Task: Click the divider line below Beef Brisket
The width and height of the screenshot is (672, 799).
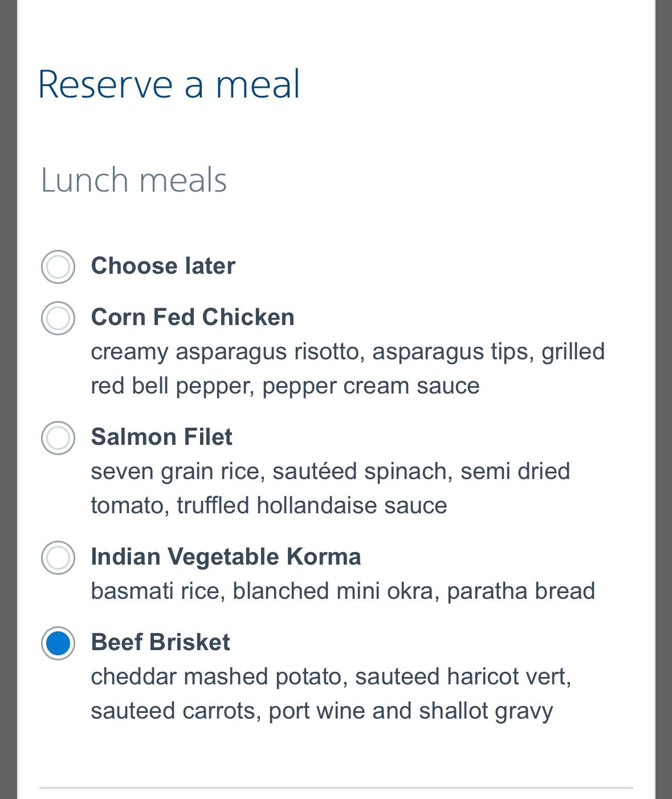Action: (336, 788)
